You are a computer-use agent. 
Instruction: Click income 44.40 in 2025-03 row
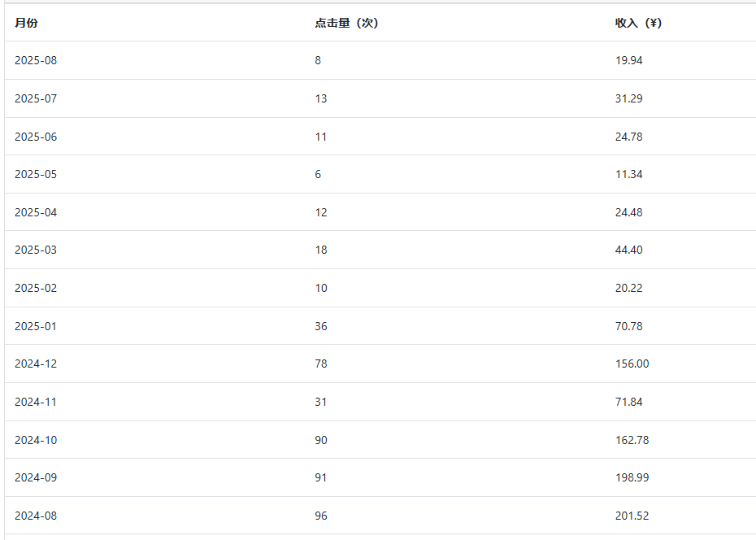point(628,250)
